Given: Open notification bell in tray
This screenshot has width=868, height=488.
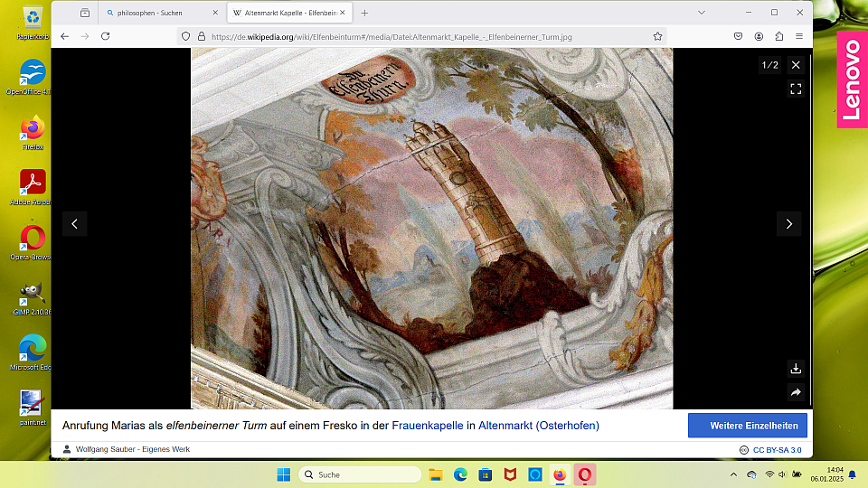Looking at the screenshot, I should [x=853, y=474].
